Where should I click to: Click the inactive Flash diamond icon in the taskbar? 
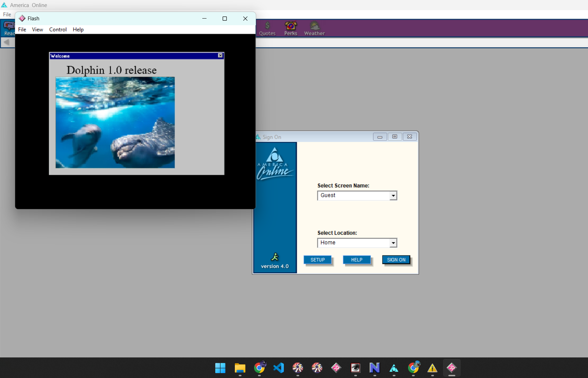[x=336, y=368]
